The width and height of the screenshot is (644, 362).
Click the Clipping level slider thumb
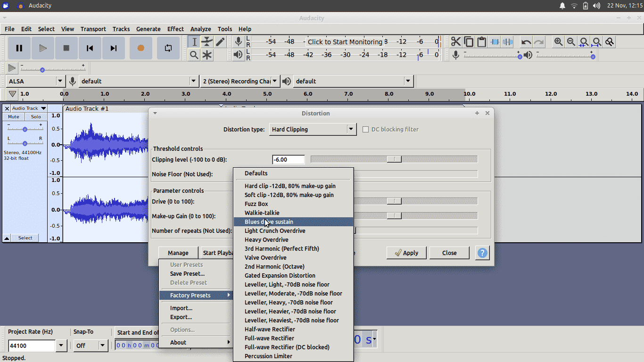[x=394, y=159]
